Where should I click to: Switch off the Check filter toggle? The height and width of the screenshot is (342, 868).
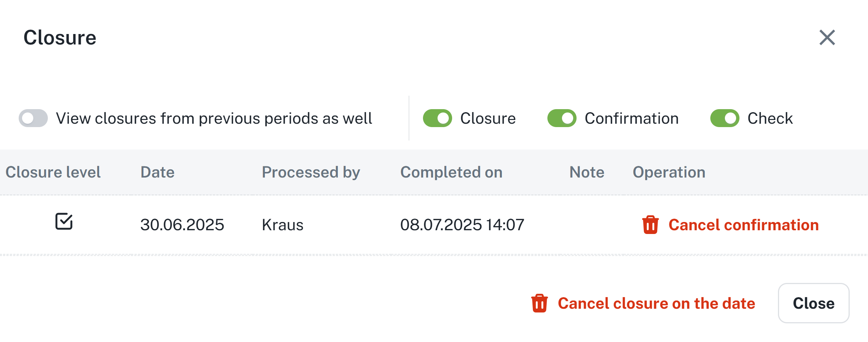coord(725,118)
